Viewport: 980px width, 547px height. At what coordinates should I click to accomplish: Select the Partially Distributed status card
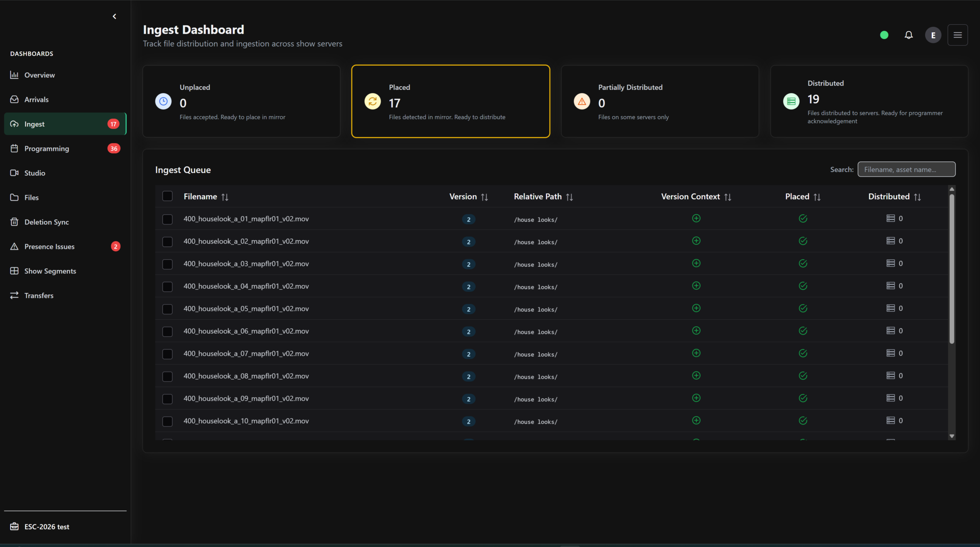click(x=660, y=101)
